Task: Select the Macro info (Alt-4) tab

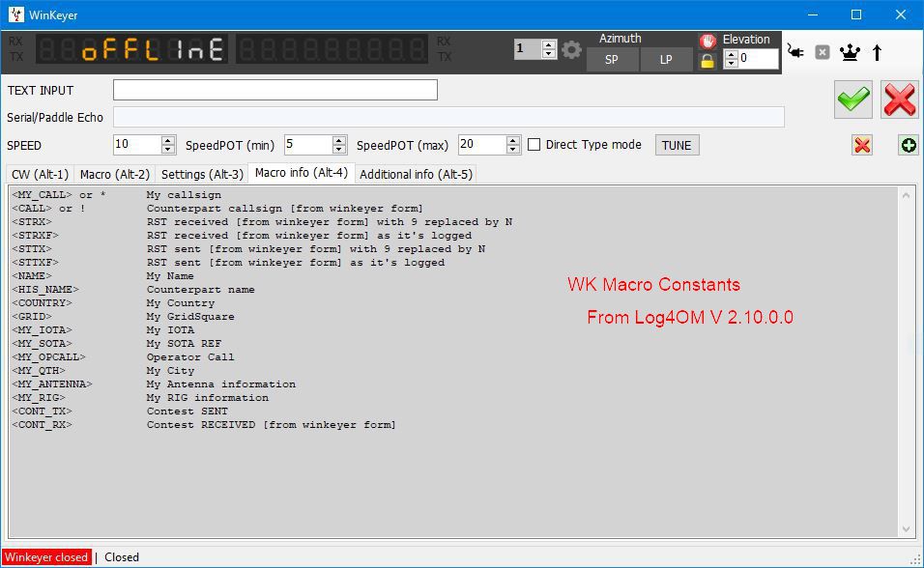Action: pos(302,173)
